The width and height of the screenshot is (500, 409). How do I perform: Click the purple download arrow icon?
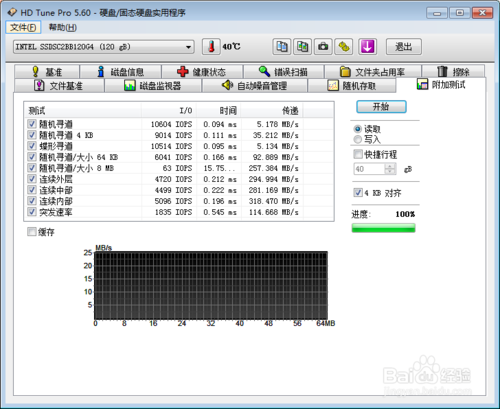pos(367,46)
